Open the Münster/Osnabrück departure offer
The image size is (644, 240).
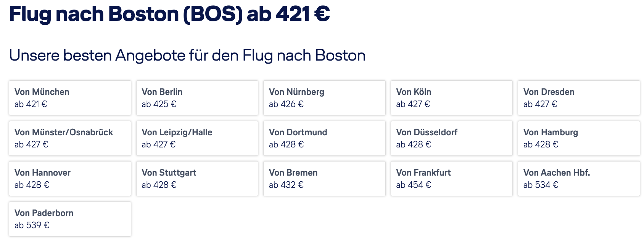pyautogui.click(x=70, y=138)
